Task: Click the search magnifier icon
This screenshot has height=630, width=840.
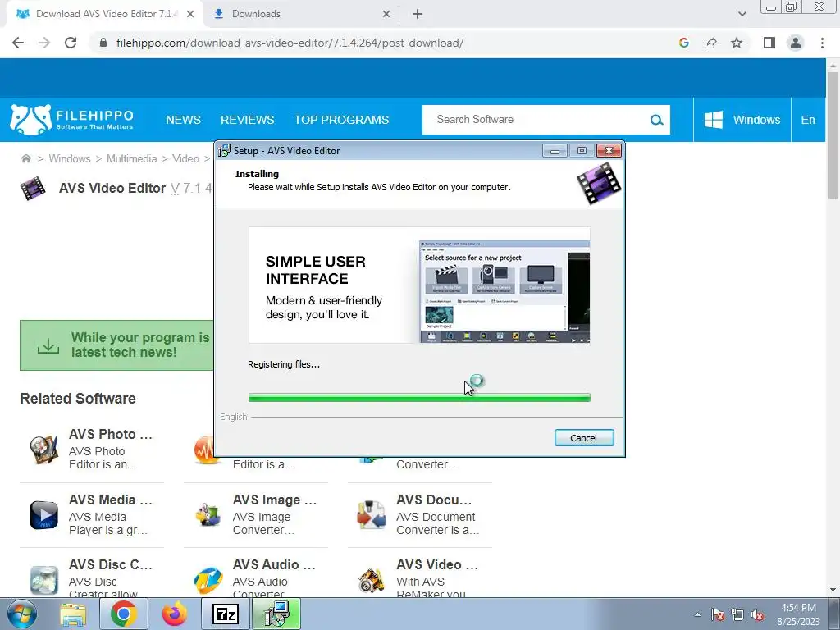Action: [656, 120]
